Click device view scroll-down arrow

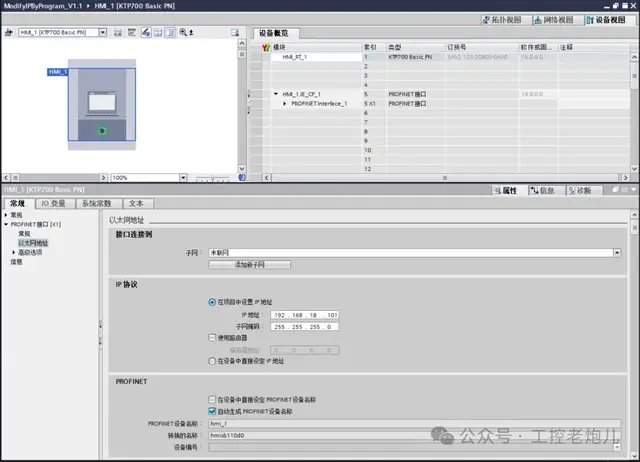click(x=242, y=168)
